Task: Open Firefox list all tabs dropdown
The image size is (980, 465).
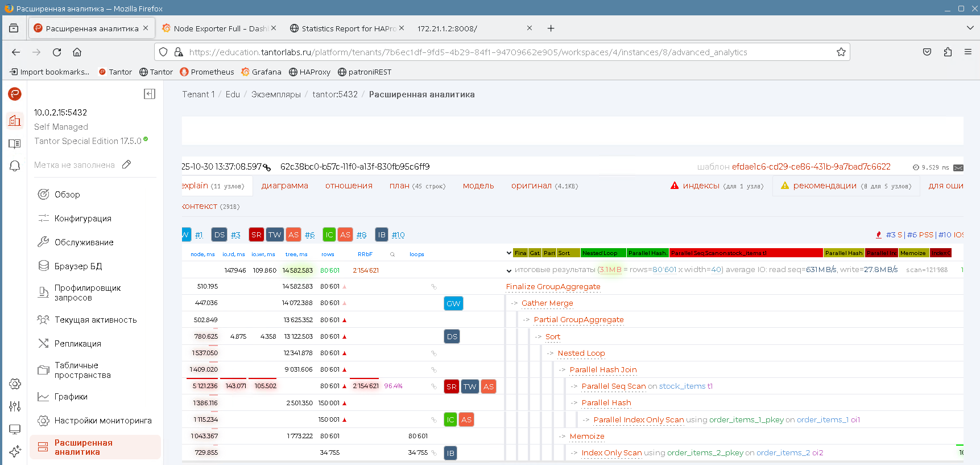Action: point(970,28)
